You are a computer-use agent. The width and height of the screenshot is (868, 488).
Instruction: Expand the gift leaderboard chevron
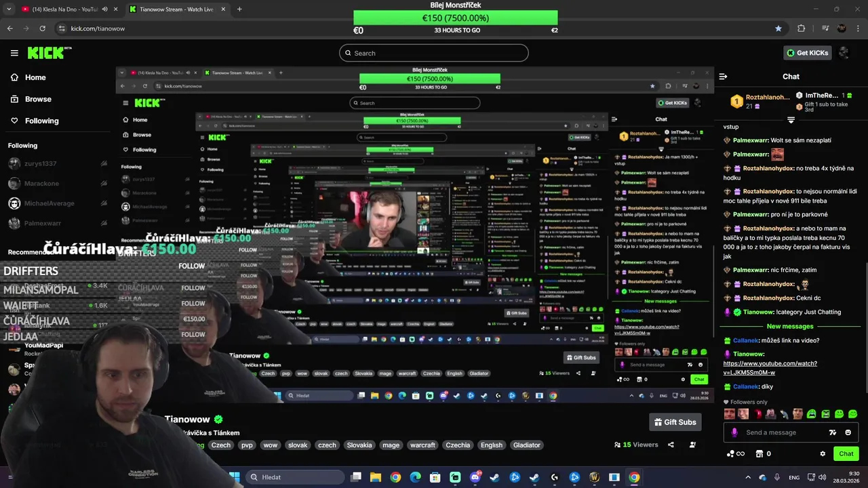791,120
